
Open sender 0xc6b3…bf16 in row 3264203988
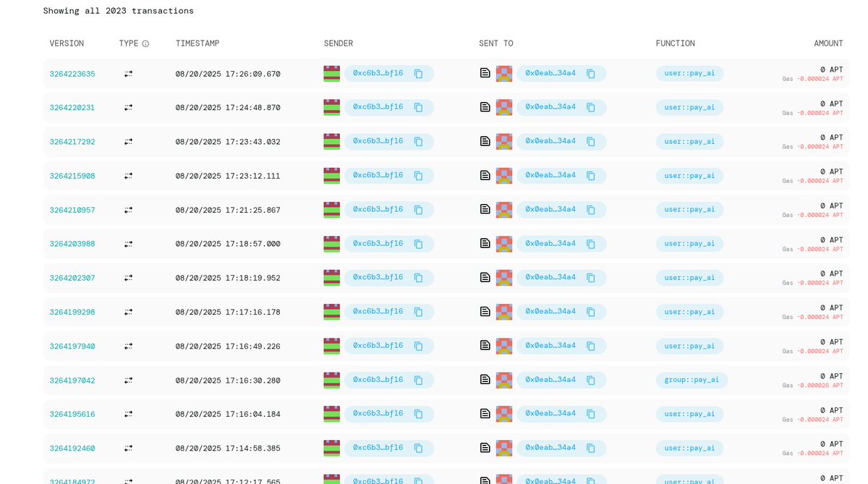point(378,243)
